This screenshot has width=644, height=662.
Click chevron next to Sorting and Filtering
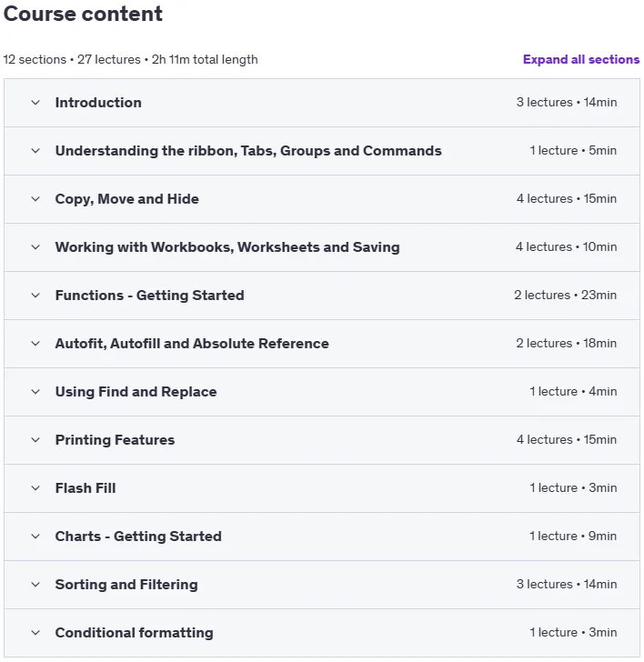pyautogui.click(x=35, y=585)
